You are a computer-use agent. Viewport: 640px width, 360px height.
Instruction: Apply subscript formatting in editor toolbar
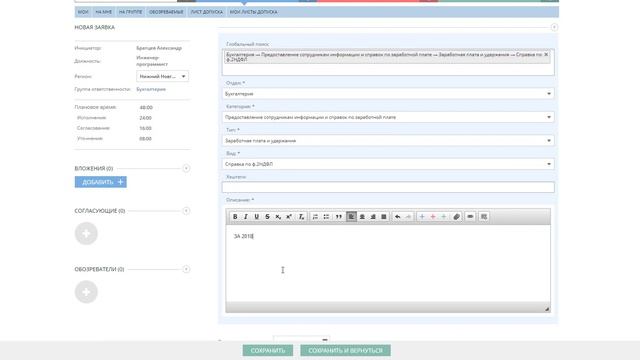[x=278, y=217]
